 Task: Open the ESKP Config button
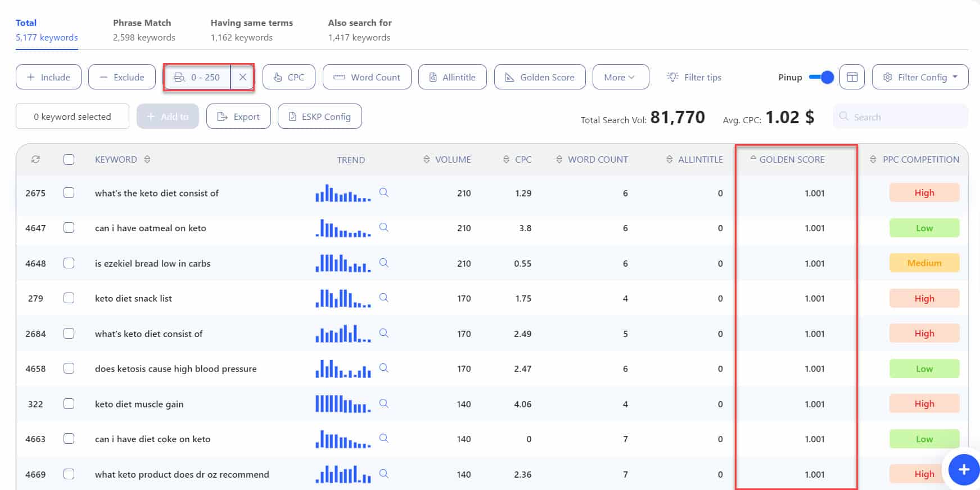(319, 116)
